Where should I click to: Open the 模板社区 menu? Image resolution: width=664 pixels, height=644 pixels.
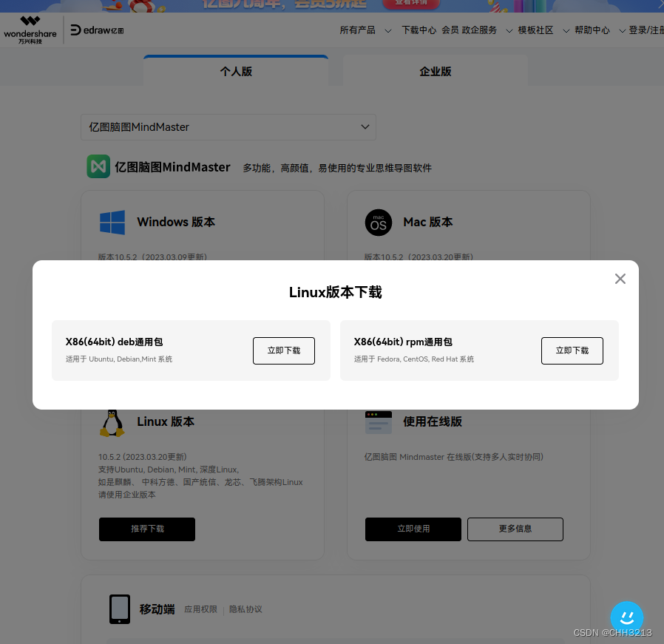click(x=535, y=30)
